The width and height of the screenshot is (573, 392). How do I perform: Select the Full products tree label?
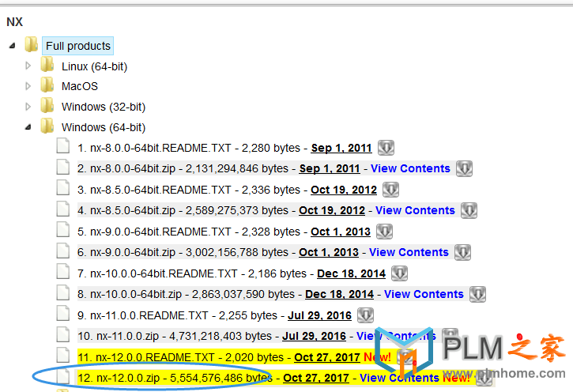click(77, 46)
